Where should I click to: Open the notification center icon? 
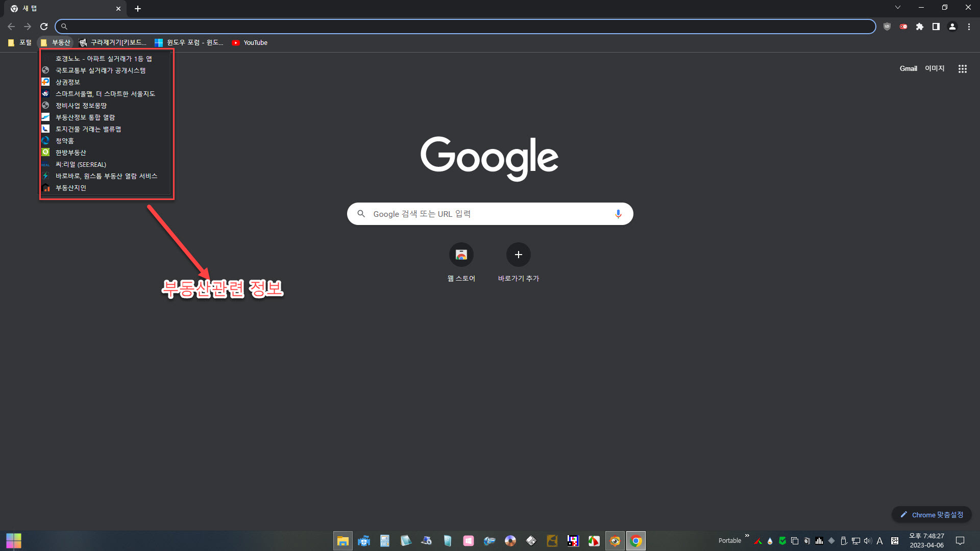960,541
